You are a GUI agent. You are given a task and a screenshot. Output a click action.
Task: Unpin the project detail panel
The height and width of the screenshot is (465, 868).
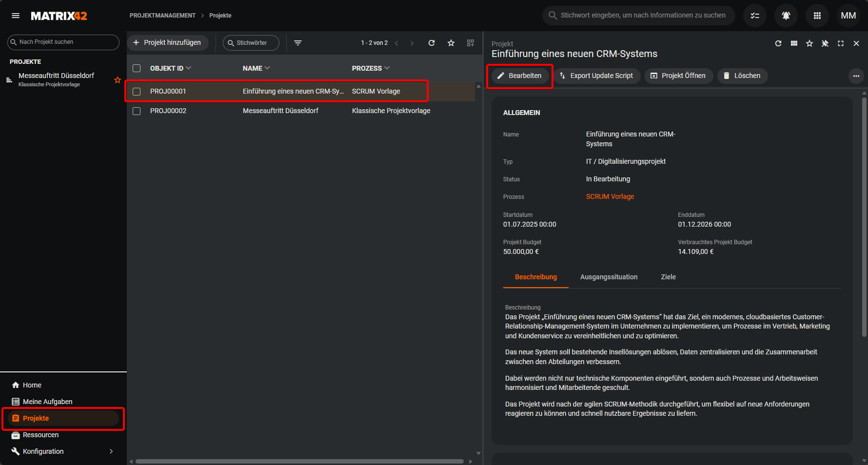tap(825, 43)
